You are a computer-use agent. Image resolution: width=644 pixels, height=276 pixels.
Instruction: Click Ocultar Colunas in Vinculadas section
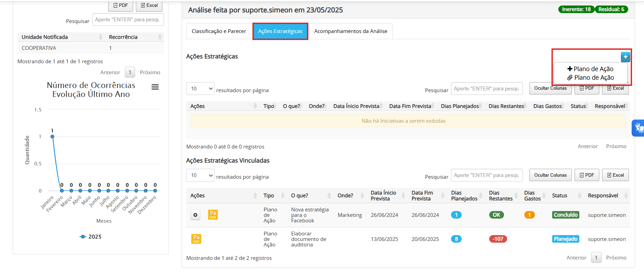[x=550, y=175]
